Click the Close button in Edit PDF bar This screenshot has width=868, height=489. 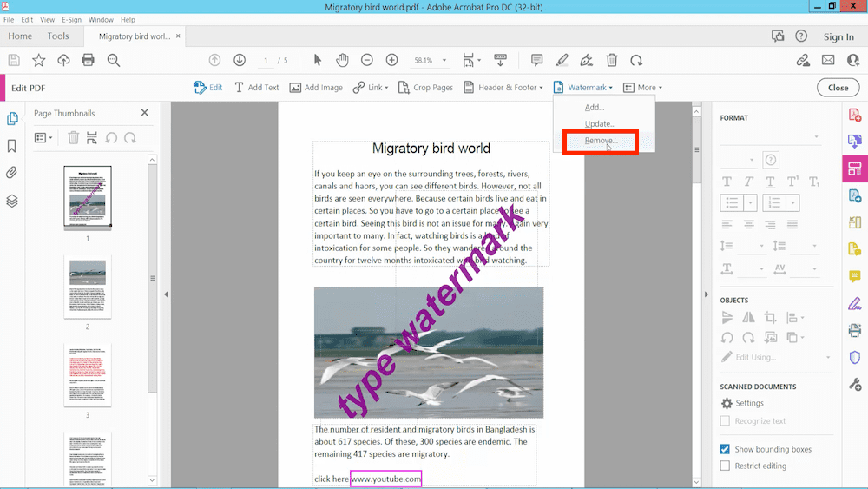pyautogui.click(x=838, y=88)
